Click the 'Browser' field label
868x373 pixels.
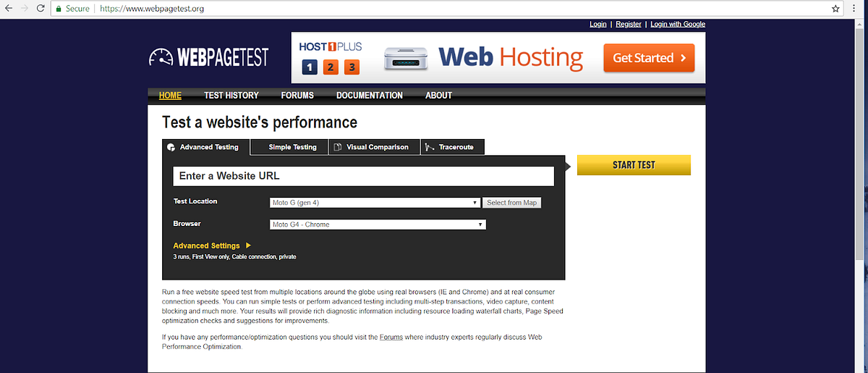click(x=187, y=224)
